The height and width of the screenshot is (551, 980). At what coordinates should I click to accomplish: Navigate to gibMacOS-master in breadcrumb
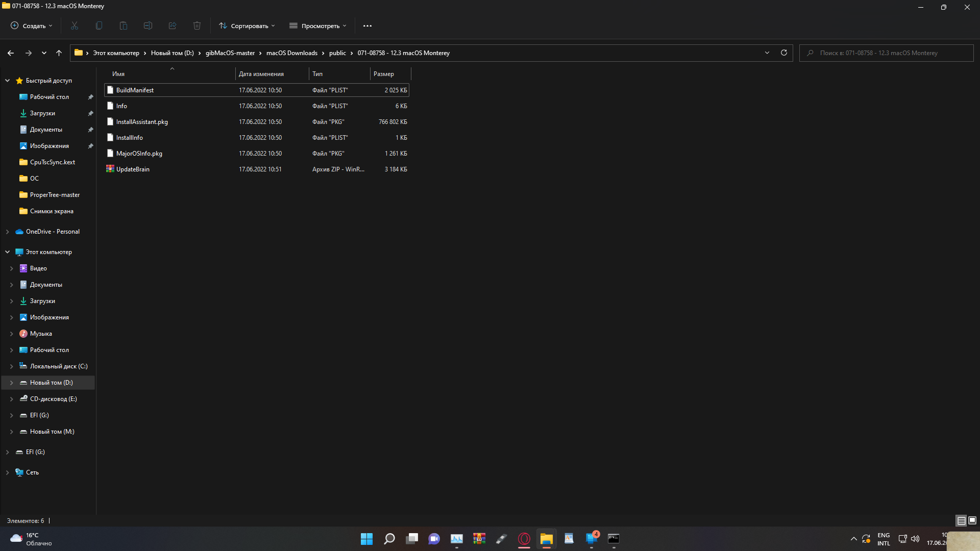(x=230, y=53)
